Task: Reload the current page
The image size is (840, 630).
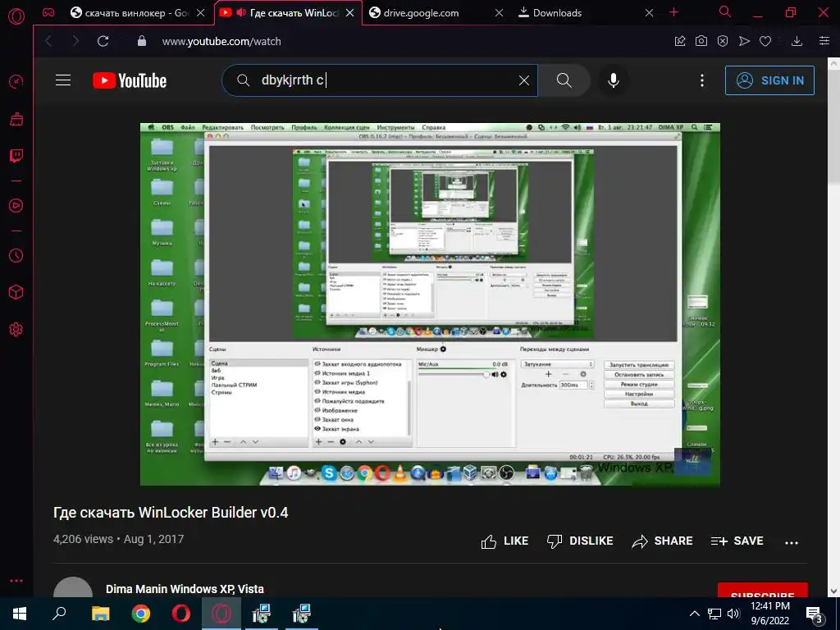Action: (103, 41)
